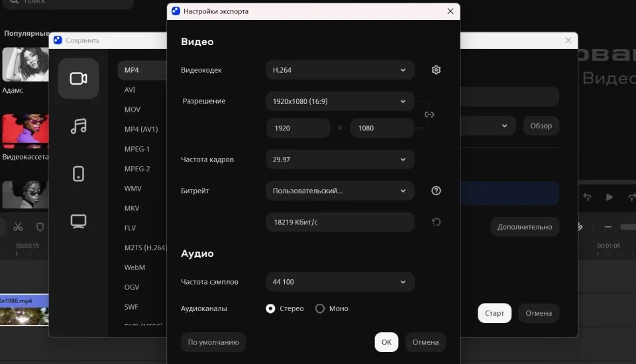The width and height of the screenshot is (636, 364).
Task: Open the Видеокодек H.264 dropdown
Action: [x=340, y=70]
